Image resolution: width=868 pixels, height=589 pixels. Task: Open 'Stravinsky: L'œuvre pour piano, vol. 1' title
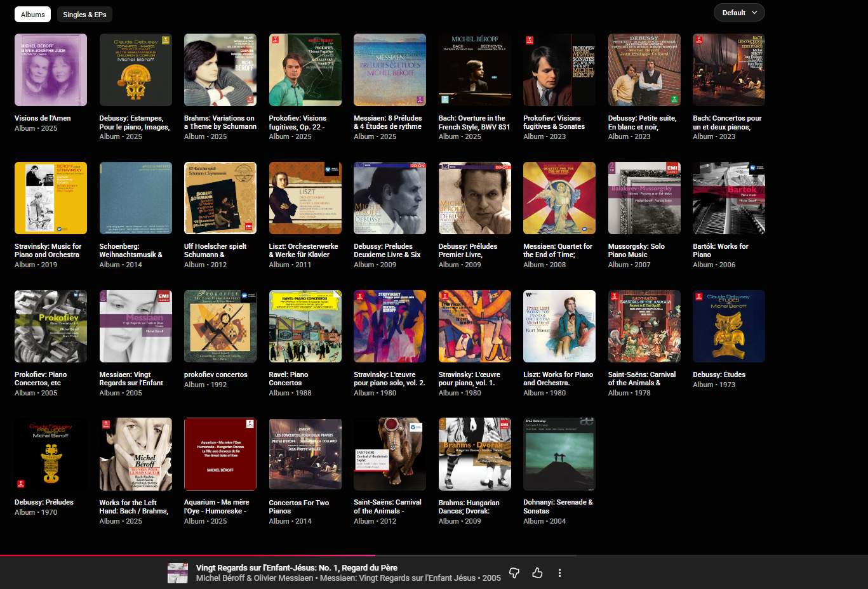[469, 379]
